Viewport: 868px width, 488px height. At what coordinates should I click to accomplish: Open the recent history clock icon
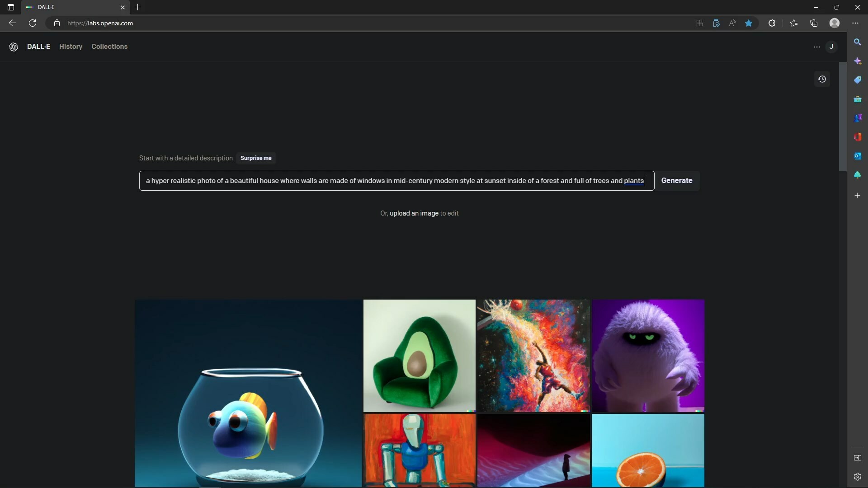pos(822,79)
